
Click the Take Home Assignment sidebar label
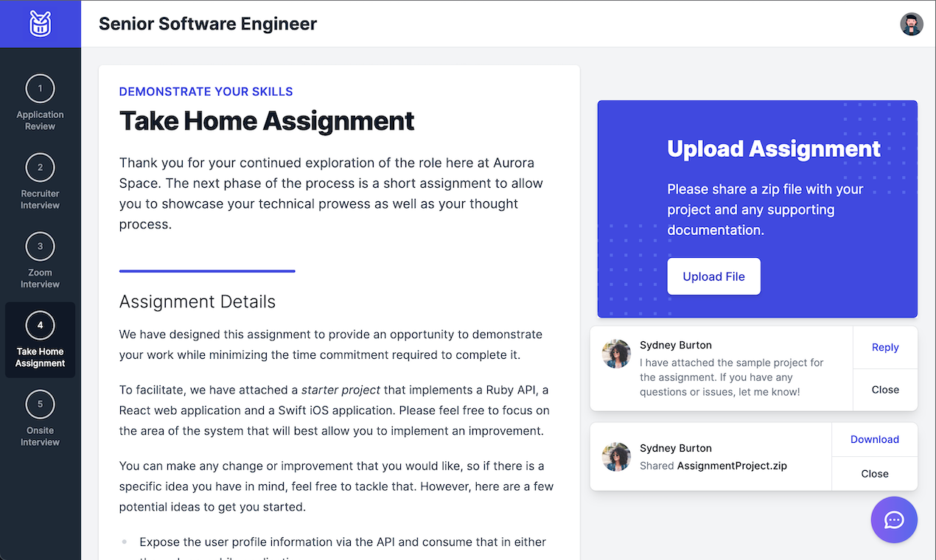click(40, 357)
